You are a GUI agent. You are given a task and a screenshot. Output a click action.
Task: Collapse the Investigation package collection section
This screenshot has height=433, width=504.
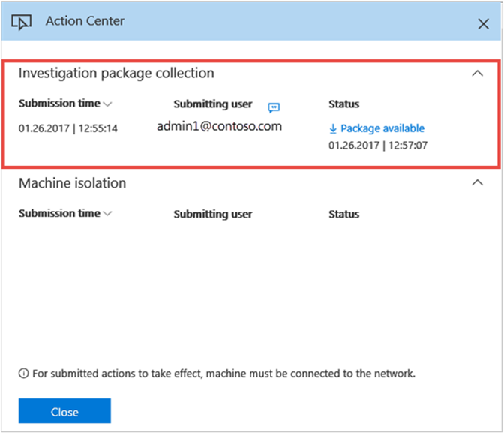pos(477,74)
